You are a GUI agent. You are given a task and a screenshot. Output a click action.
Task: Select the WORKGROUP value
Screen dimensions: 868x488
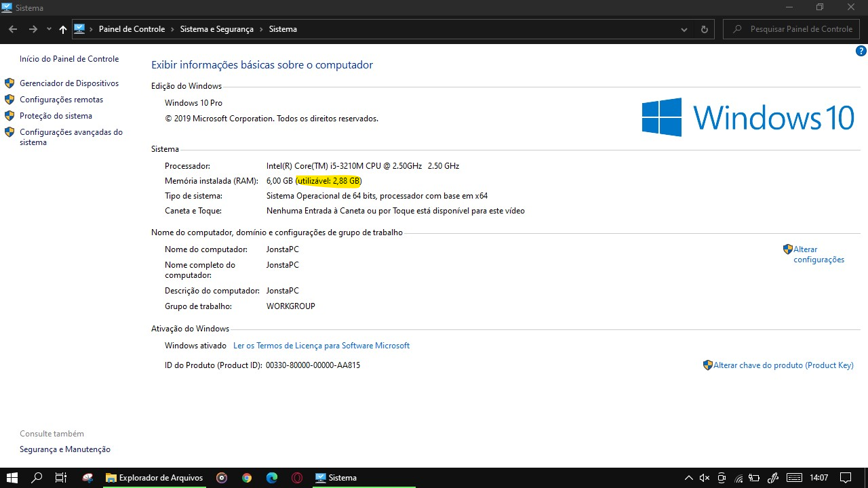coord(291,306)
